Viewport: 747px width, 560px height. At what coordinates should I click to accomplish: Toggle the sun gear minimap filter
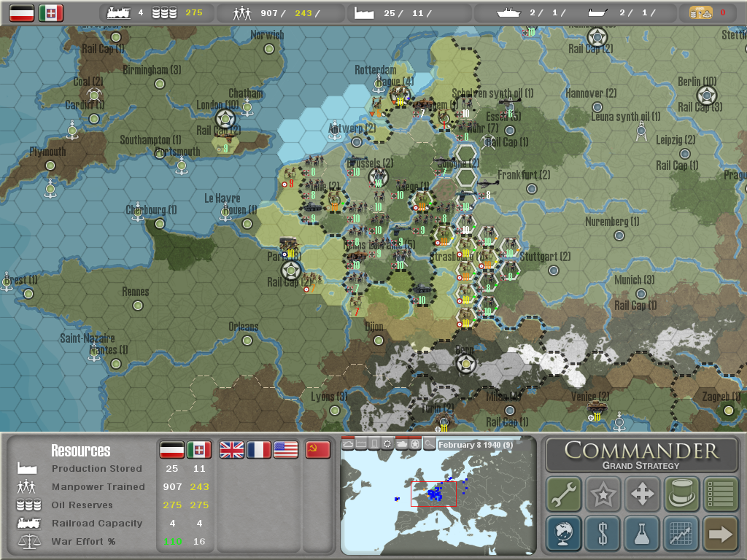click(x=388, y=444)
